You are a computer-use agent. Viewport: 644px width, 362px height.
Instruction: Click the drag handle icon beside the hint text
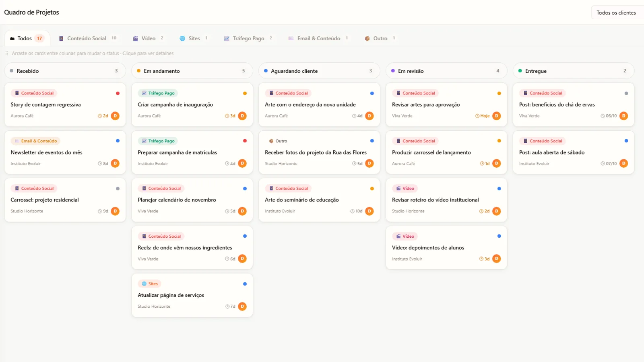(7, 53)
